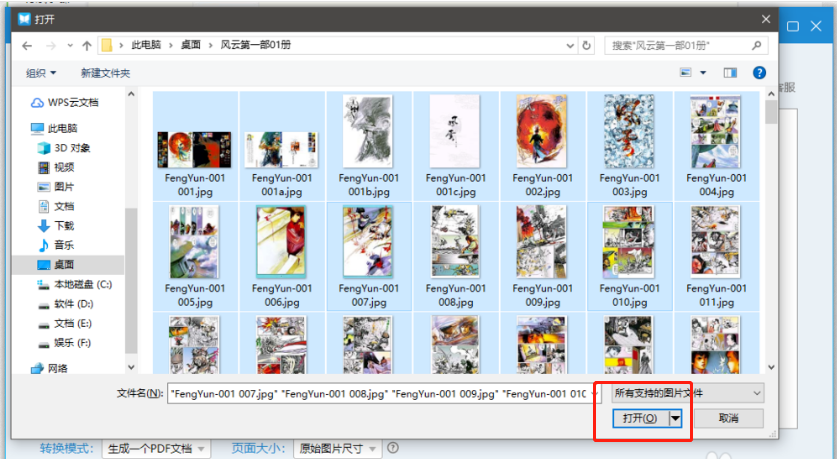The width and height of the screenshot is (837, 459).
Task: Select thumbnail FengYun-001 009.jpg
Action: tap(543, 256)
